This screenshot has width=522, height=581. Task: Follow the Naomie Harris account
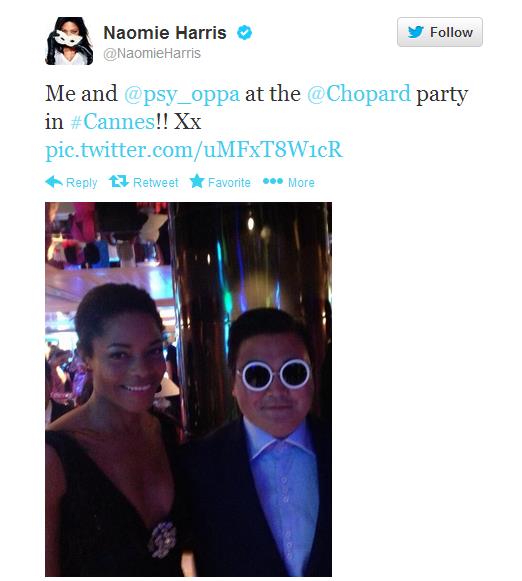440,32
